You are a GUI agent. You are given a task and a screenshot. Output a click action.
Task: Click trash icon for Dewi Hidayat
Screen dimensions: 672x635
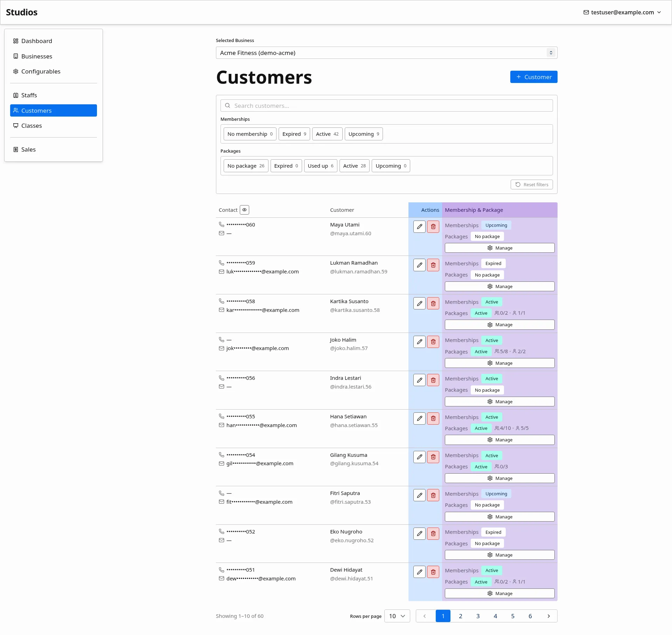(433, 572)
